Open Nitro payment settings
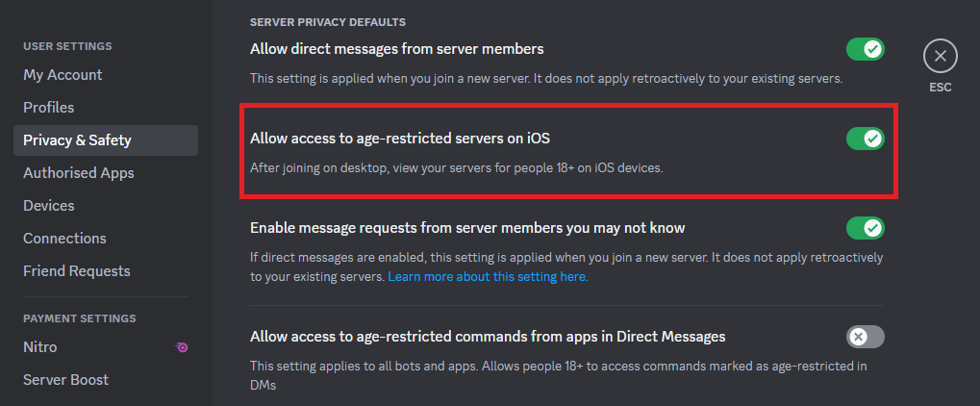The width and height of the screenshot is (980, 406). [x=39, y=347]
